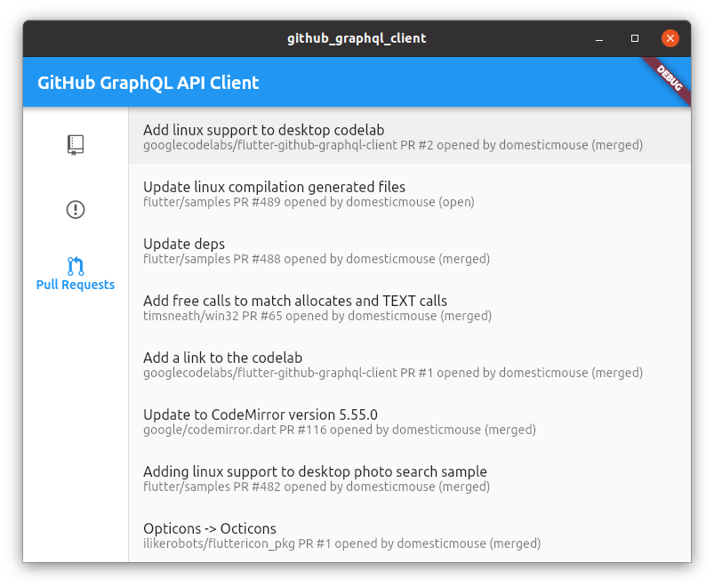
Task: Open 'Add free calls to match allocates' PR
Action: pyautogui.click(x=295, y=301)
